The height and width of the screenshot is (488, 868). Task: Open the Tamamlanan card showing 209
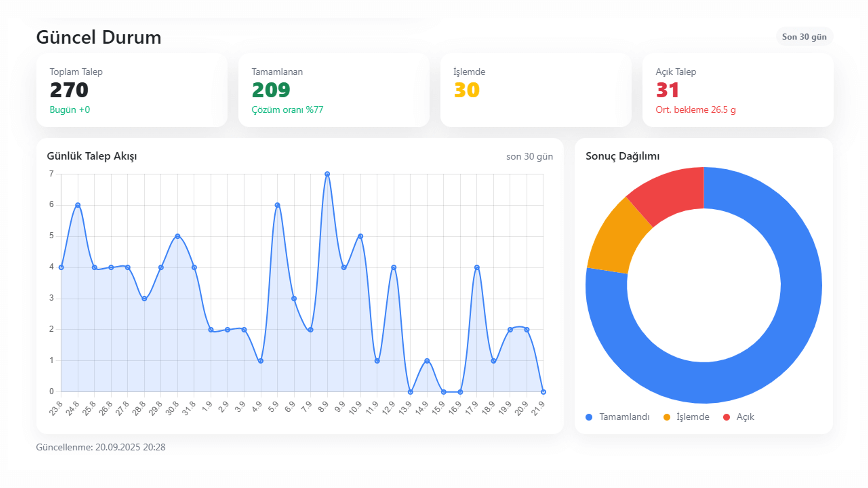click(334, 90)
